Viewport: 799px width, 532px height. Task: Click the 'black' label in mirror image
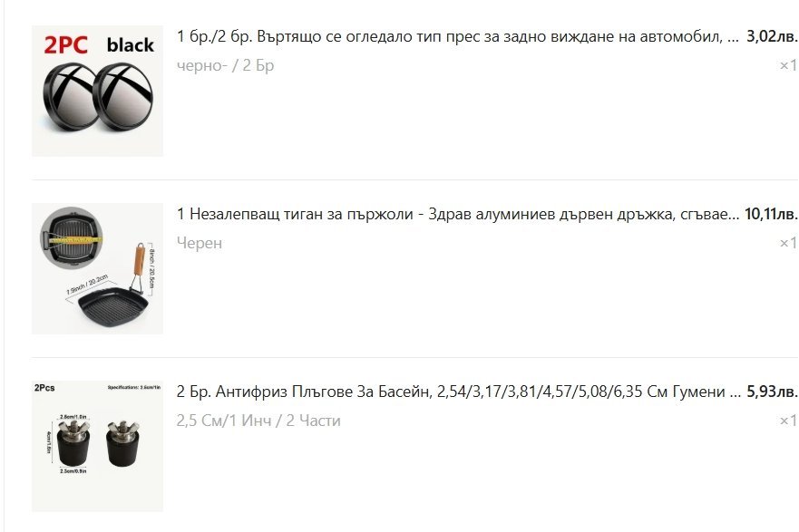[130, 44]
